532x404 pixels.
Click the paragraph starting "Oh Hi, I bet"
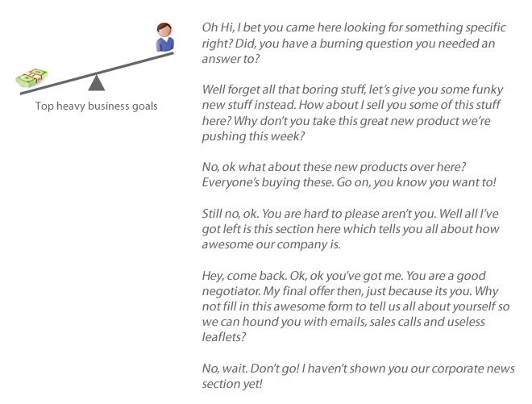tap(354, 43)
